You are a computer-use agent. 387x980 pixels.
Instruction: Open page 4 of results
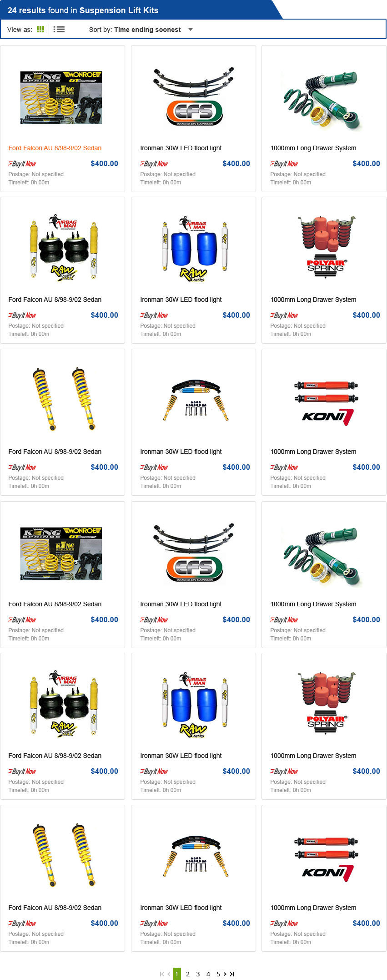(x=208, y=974)
